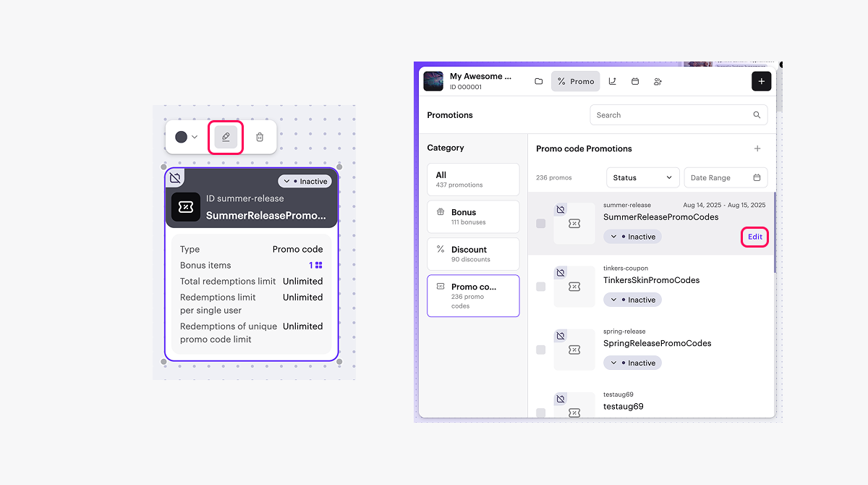Viewport: 868px width, 485px height.
Task: Select the SpringReleasePromoCodes checkbox
Action: click(x=541, y=350)
